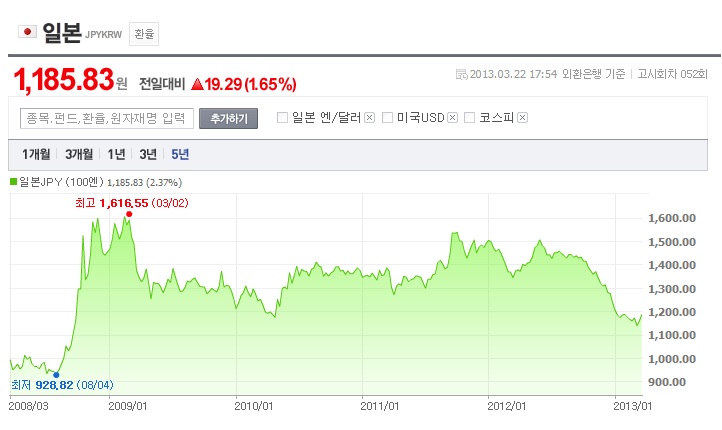
Task: Focus the 종목, 펀드, 환율 search input
Action: pos(107,118)
